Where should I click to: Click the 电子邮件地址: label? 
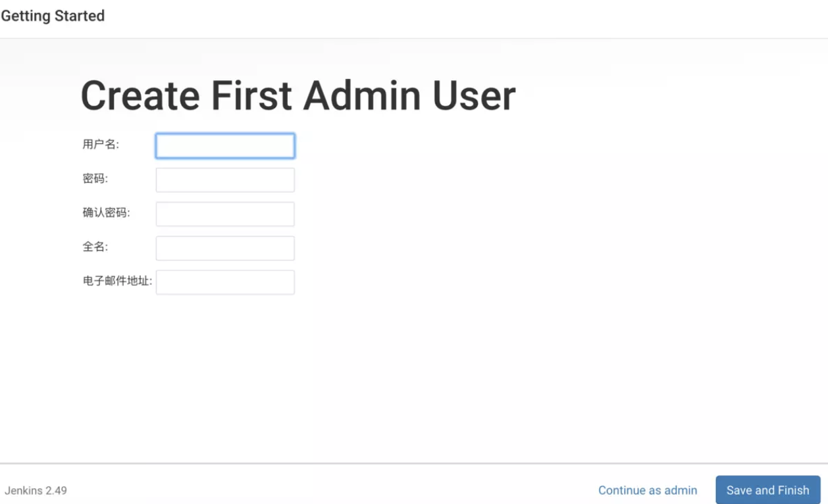tap(117, 281)
